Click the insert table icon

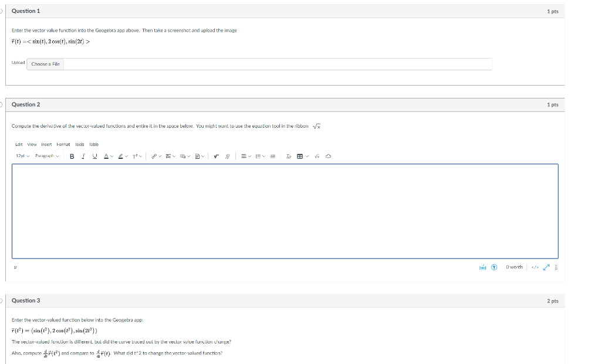coord(300,156)
